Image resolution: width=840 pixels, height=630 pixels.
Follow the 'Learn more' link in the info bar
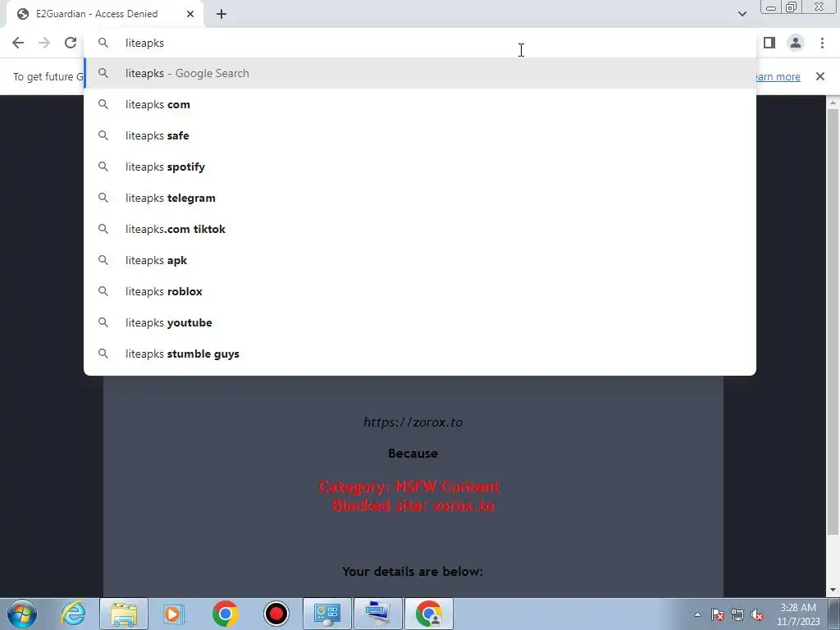pos(778,76)
